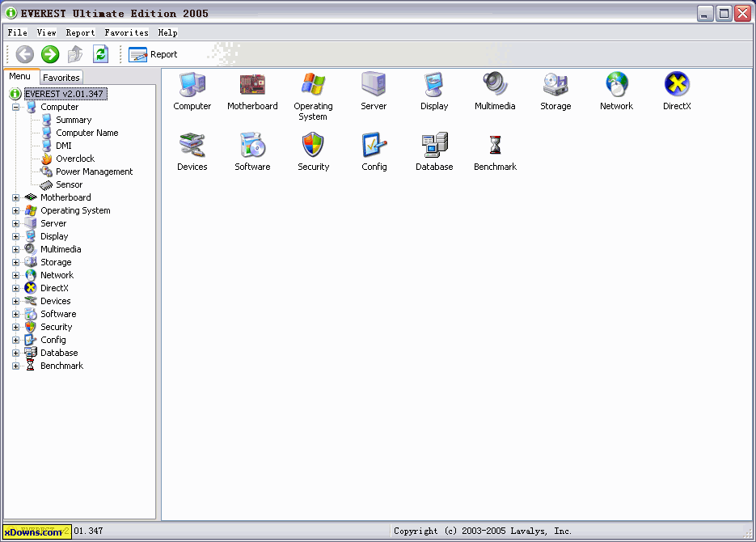This screenshot has width=756, height=542.
Task: Click the Up level toolbar icon
Action: pos(75,54)
